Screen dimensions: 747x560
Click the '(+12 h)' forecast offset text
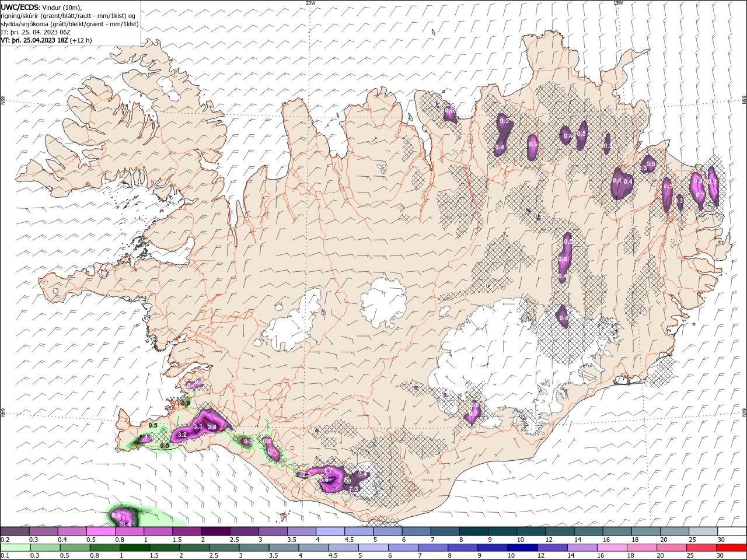[x=81, y=40]
